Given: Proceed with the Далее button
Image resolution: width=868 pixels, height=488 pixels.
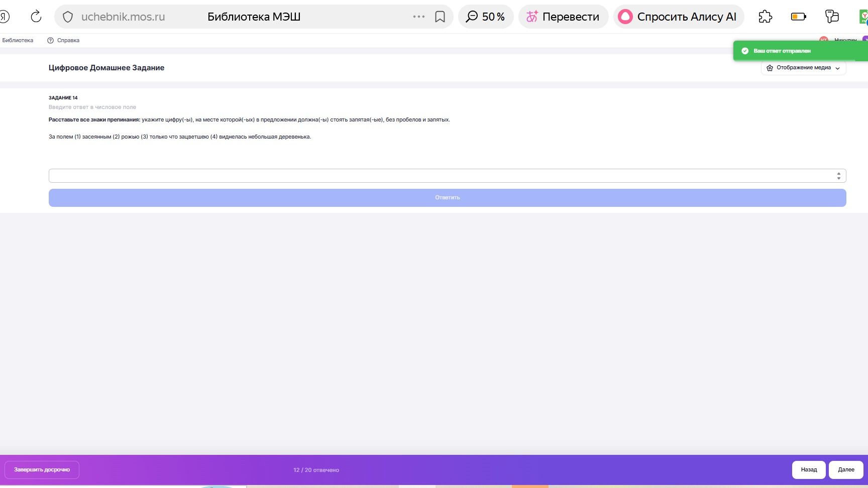Looking at the screenshot, I should [846, 470].
